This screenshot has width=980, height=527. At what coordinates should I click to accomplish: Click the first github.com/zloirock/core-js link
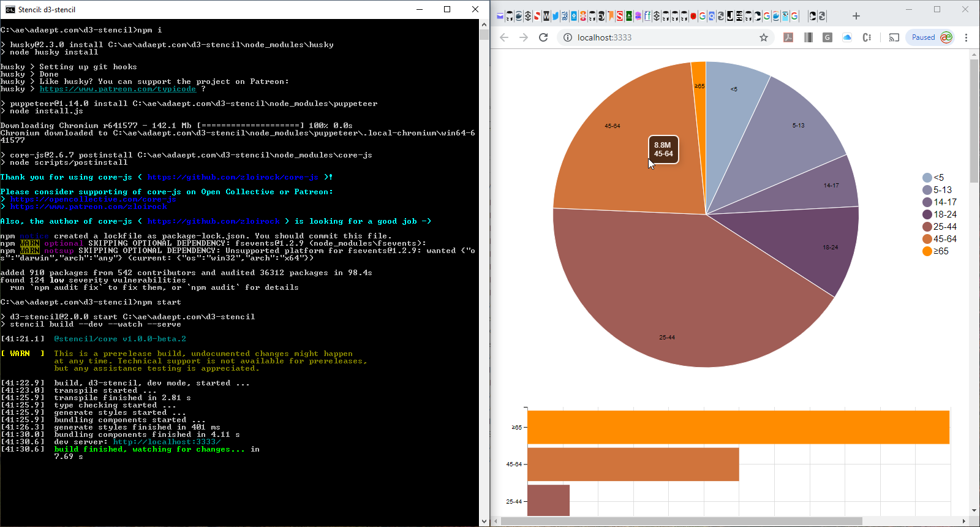(233, 177)
